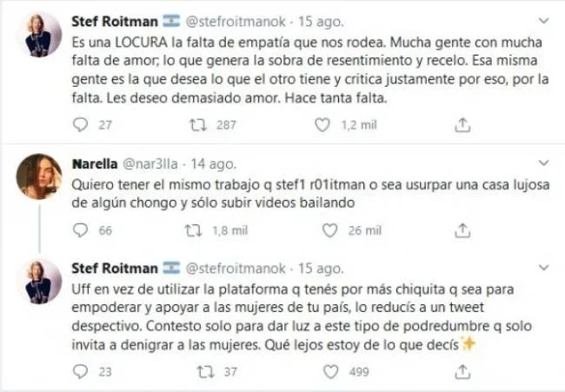Open the first tweet's more options chevron
The image size is (565, 392).
click(544, 20)
